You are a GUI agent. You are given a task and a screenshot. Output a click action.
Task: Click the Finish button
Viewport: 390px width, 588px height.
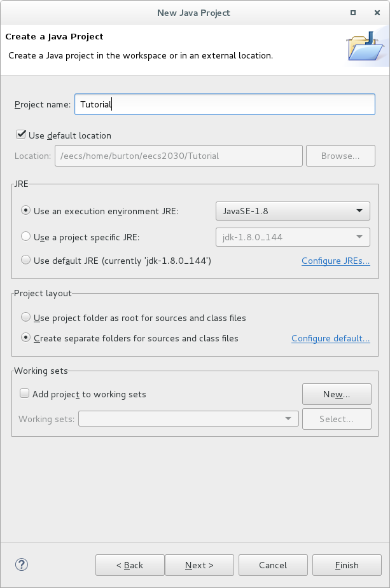point(347,565)
